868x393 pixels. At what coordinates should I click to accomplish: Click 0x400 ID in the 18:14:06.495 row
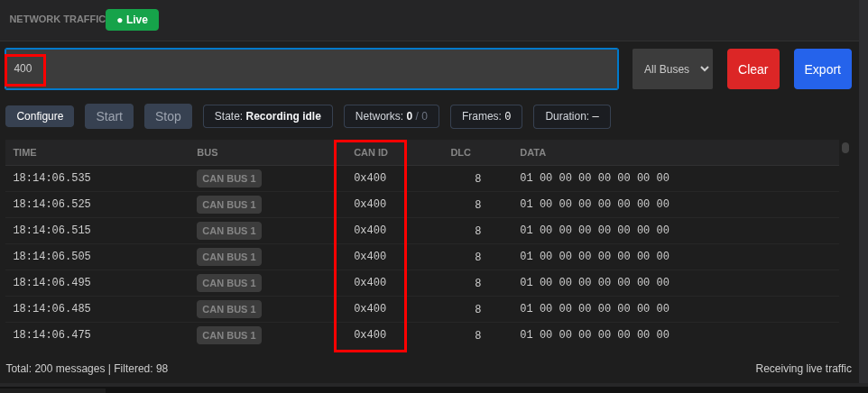pyautogui.click(x=370, y=282)
